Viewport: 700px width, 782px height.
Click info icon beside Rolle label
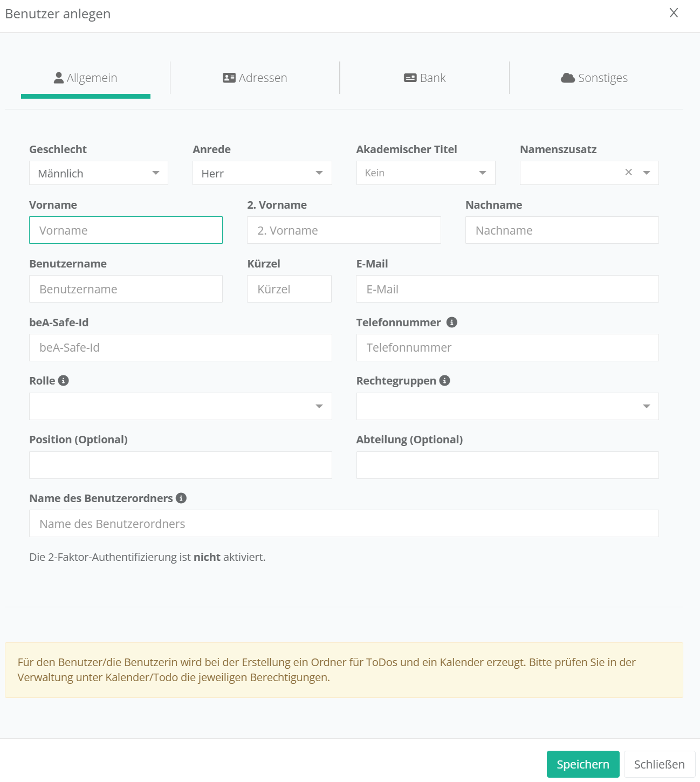click(63, 380)
